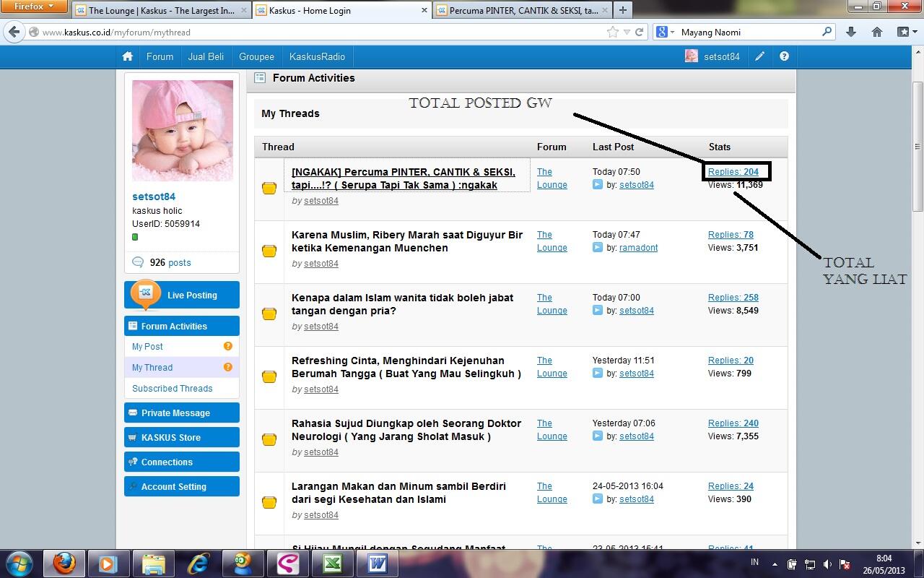Open the Firefox application menu button
The image size is (924, 578).
[34, 7]
